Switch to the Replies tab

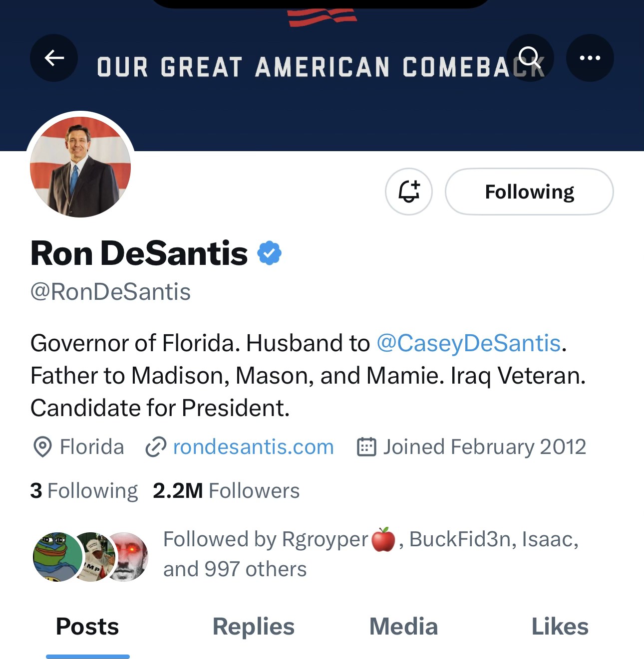click(254, 627)
